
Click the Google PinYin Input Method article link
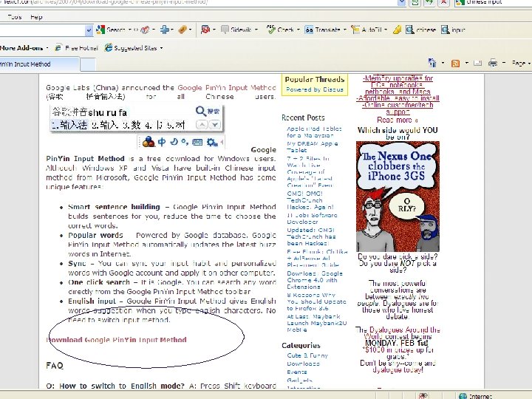pyautogui.click(x=227, y=87)
